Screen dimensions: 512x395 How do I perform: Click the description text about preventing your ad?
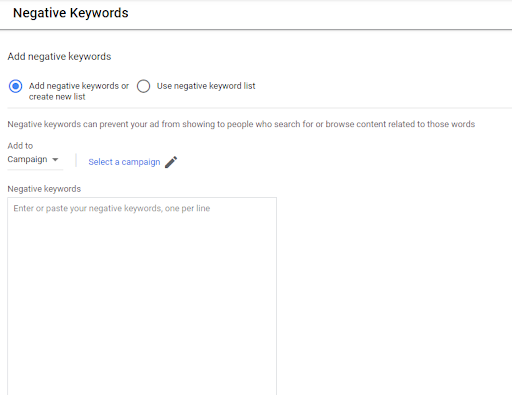pos(241,124)
